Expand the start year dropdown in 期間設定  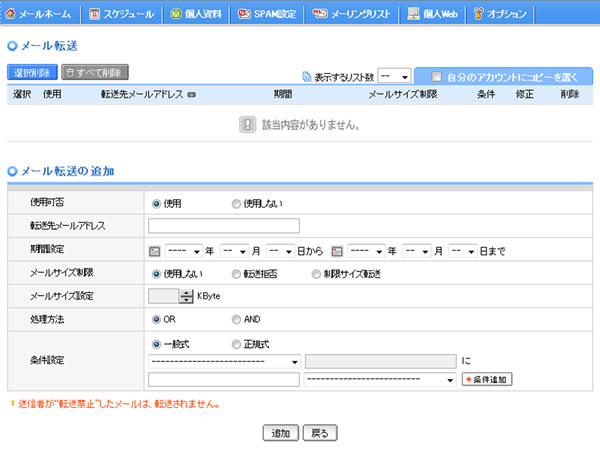click(185, 249)
